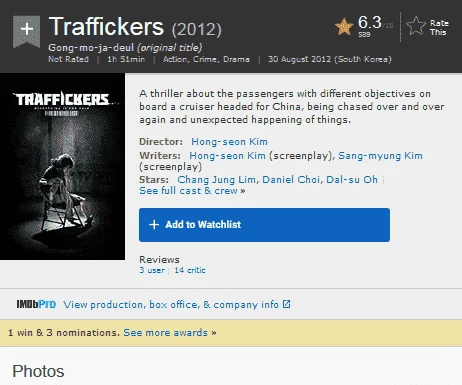The height and width of the screenshot is (385, 462).
Task: Click the Rate This star outline
Action: click(416, 26)
